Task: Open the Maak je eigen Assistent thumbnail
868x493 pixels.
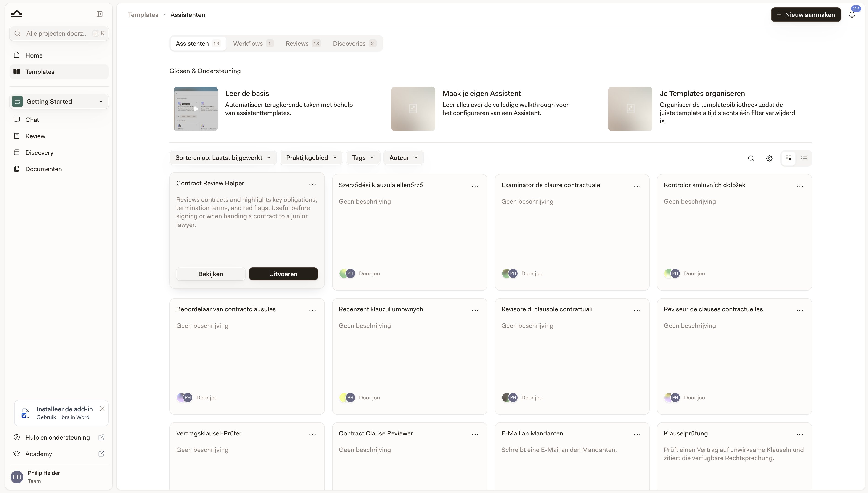Action: pyautogui.click(x=413, y=109)
